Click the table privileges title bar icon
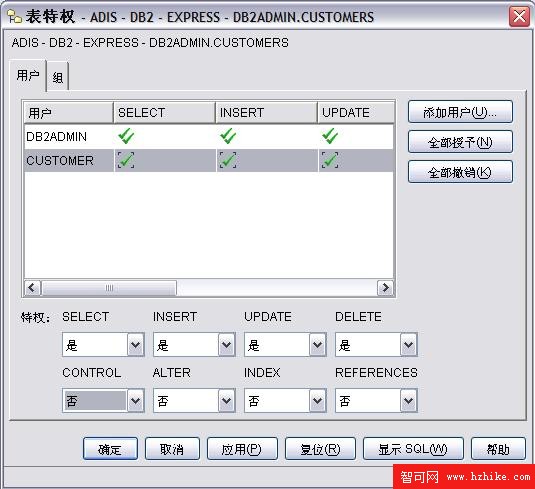The width and height of the screenshot is (535, 489). coord(14,16)
